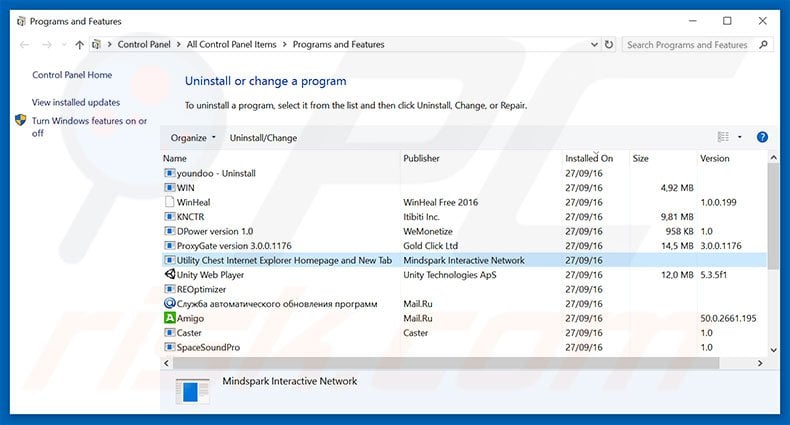Sort by Installed On column header
This screenshot has height=425, width=790.
pyautogui.click(x=596, y=158)
